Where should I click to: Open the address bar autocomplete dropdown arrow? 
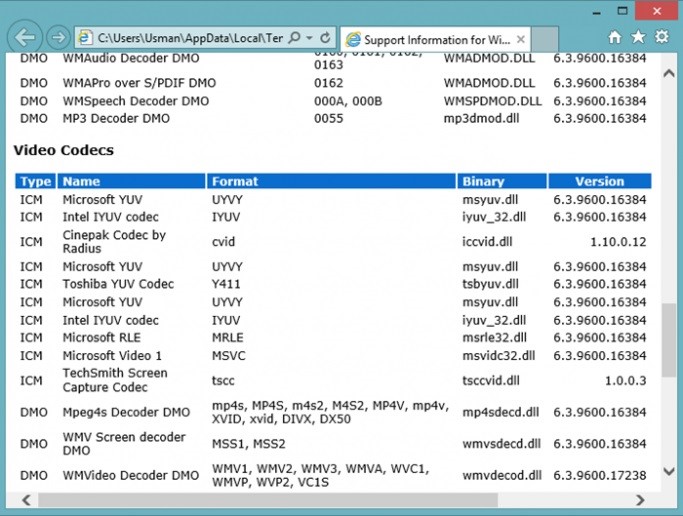(x=309, y=38)
